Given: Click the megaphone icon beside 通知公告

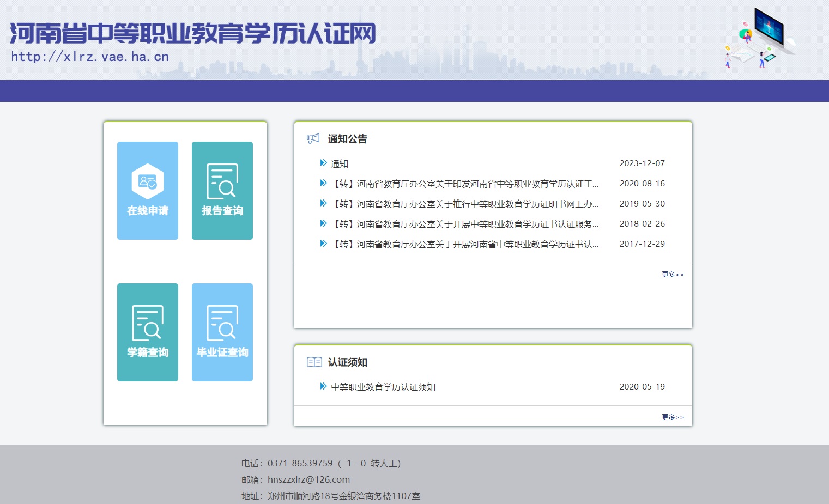Looking at the screenshot, I should pyautogui.click(x=313, y=139).
